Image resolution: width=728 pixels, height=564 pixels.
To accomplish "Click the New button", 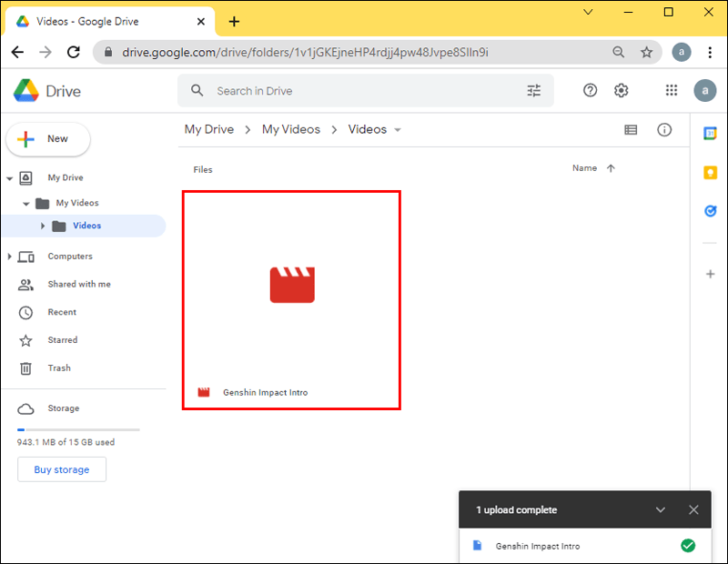I will [48, 139].
